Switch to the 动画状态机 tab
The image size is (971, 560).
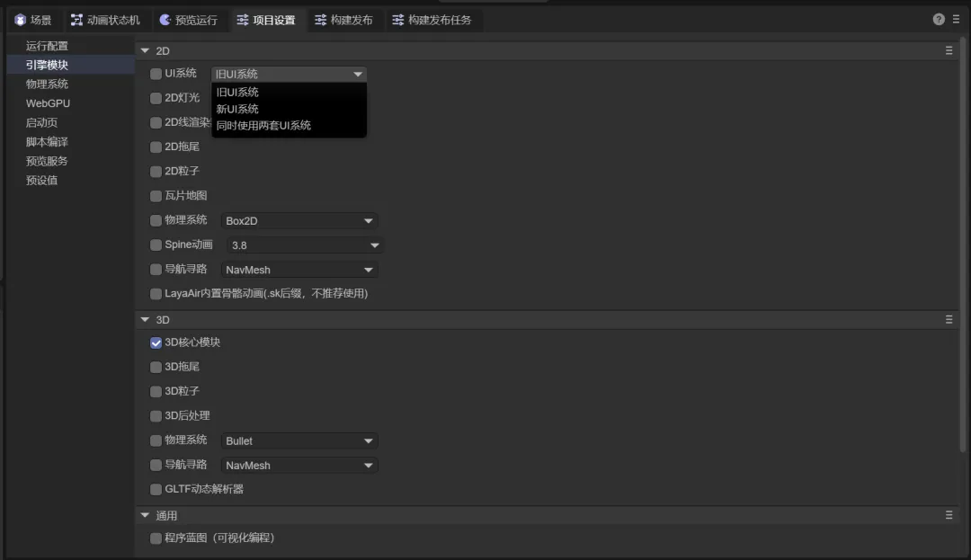coord(105,21)
